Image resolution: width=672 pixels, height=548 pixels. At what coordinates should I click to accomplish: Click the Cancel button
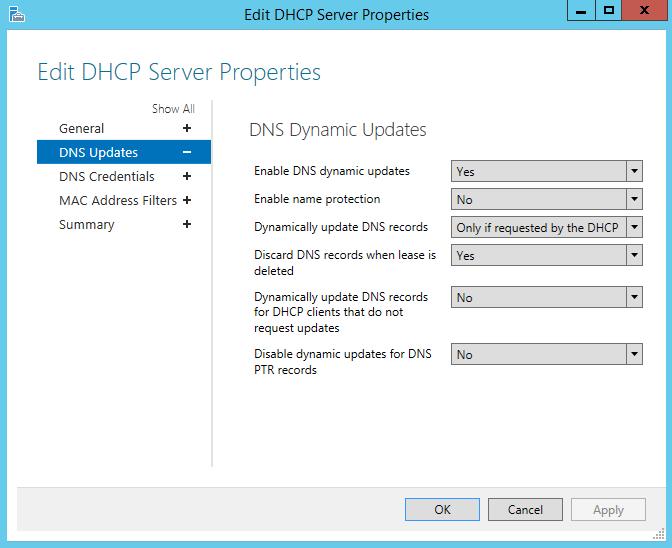pos(525,509)
